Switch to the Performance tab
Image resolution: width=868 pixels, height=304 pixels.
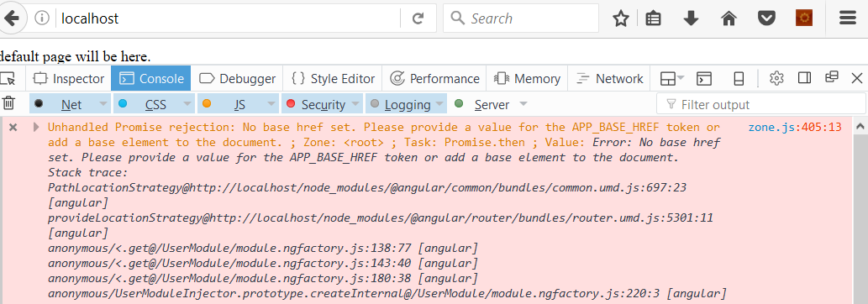tap(434, 79)
